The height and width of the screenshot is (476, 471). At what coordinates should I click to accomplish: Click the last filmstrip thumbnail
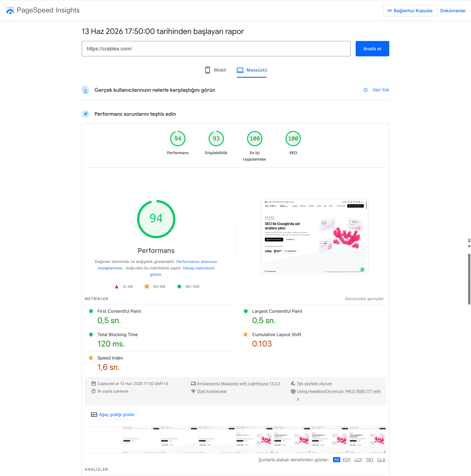[x=367, y=440]
